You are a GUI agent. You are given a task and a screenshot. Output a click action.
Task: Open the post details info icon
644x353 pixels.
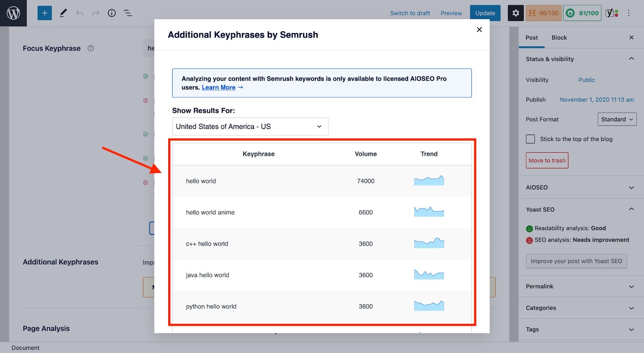click(x=111, y=13)
